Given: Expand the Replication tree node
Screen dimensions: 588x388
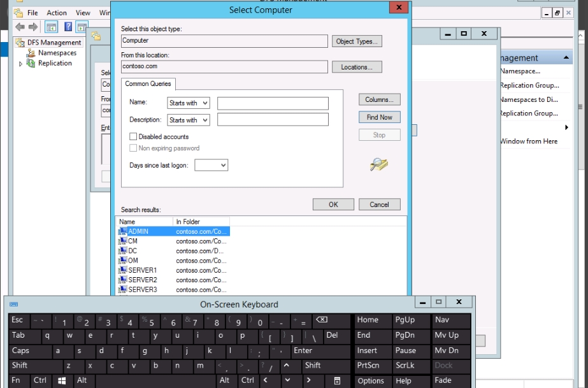Looking at the screenshot, I should pyautogui.click(x=21, y=64).
